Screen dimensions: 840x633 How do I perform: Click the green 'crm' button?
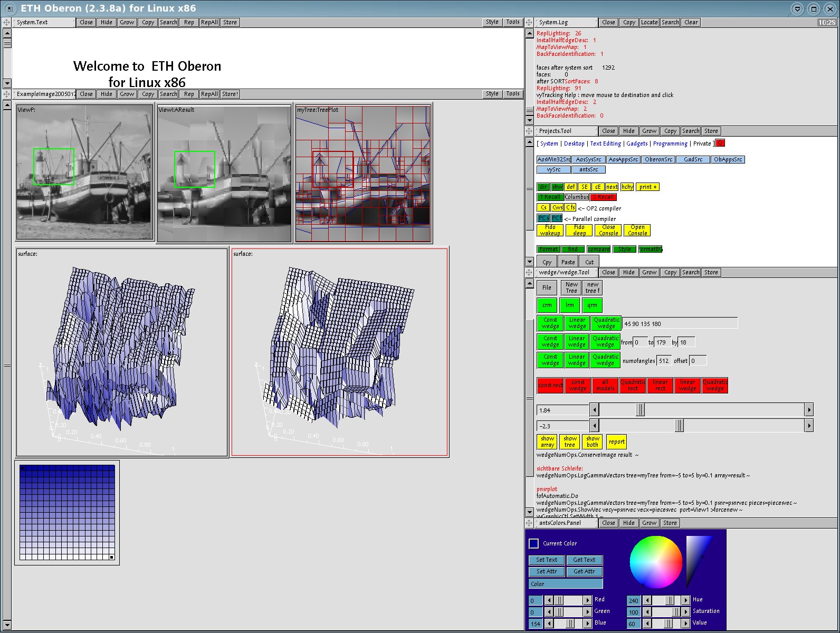tap(547, 305)
